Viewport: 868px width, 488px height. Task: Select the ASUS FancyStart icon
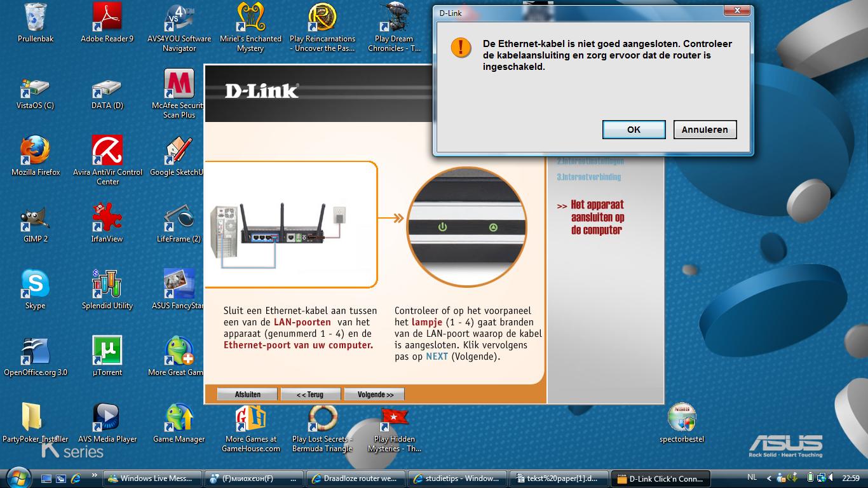178,290
